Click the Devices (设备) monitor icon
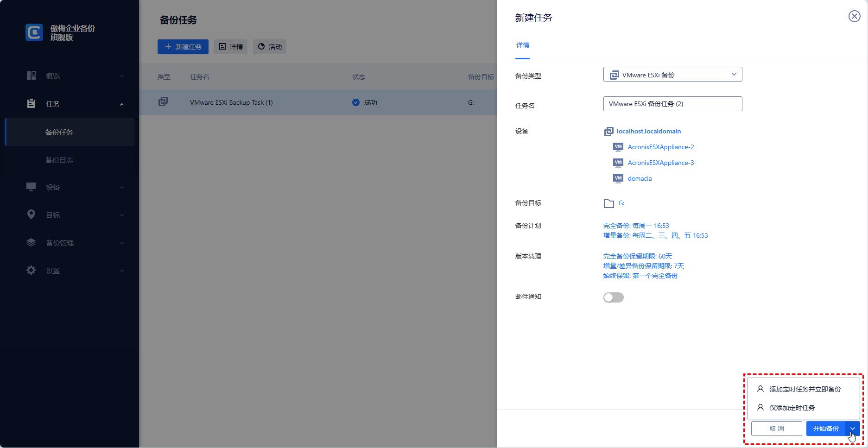Screen dimensions: 868x448 coord(31,187)
